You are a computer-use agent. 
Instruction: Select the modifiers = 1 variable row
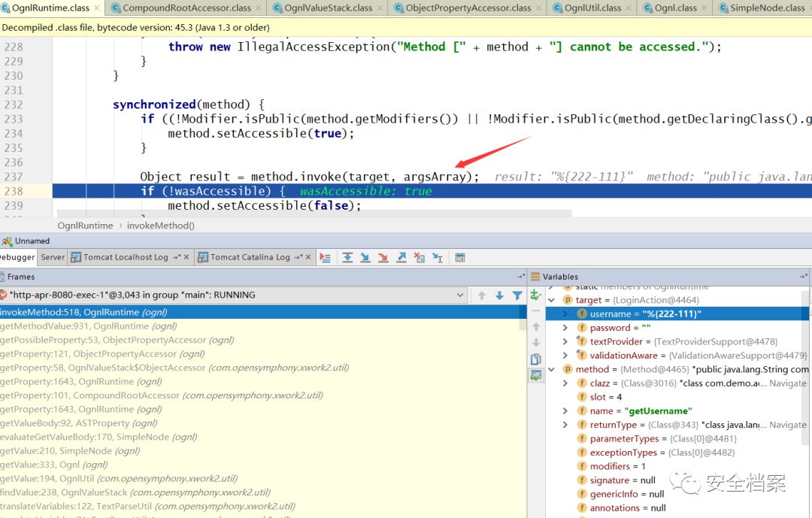pyautogui.click(x=677, y=466)
